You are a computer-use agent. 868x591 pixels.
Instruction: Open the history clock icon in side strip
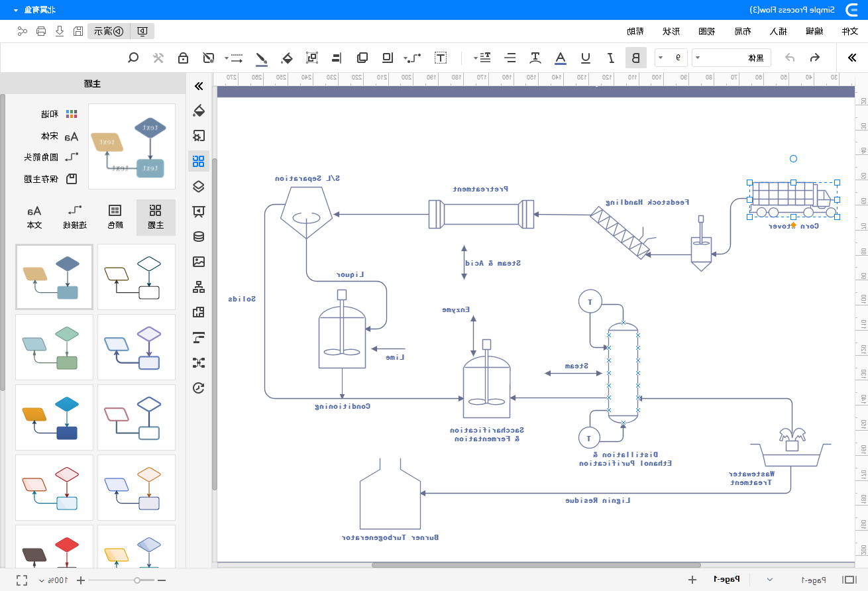(x=198, y=388)
